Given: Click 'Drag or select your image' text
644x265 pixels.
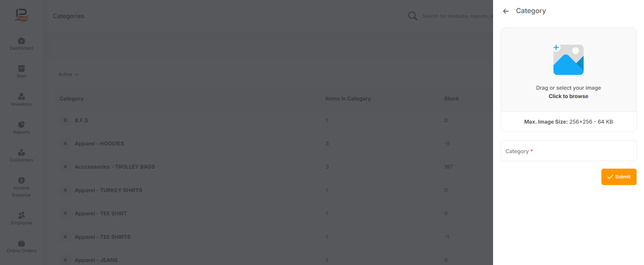Looking at the screenshot, I should pos(568,88).
